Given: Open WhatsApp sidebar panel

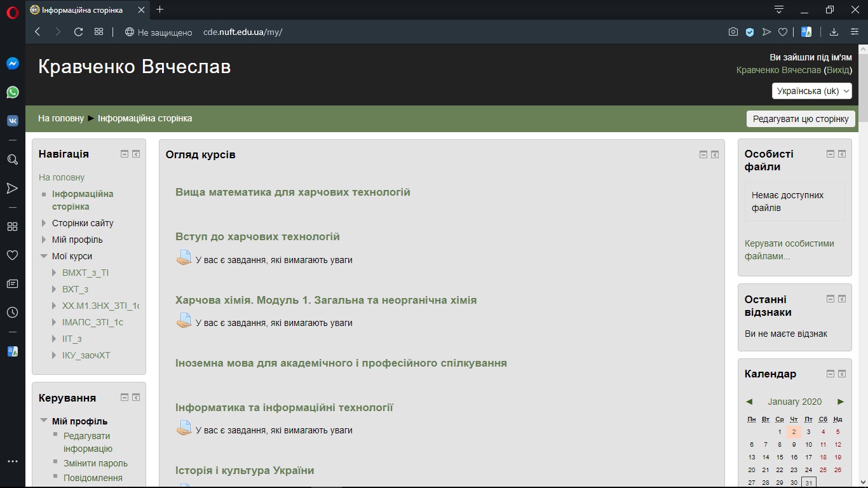Looking at the screenshot, I should pos(13,92).
